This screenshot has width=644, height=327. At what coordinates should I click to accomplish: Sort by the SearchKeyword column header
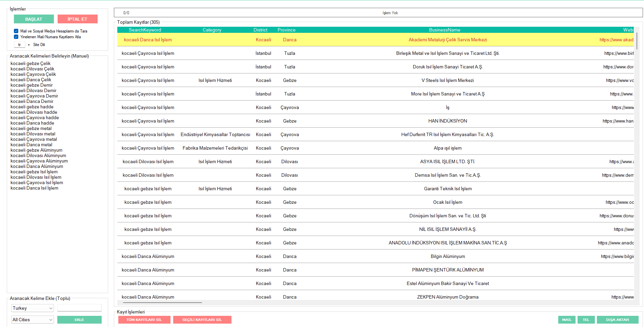145,30
